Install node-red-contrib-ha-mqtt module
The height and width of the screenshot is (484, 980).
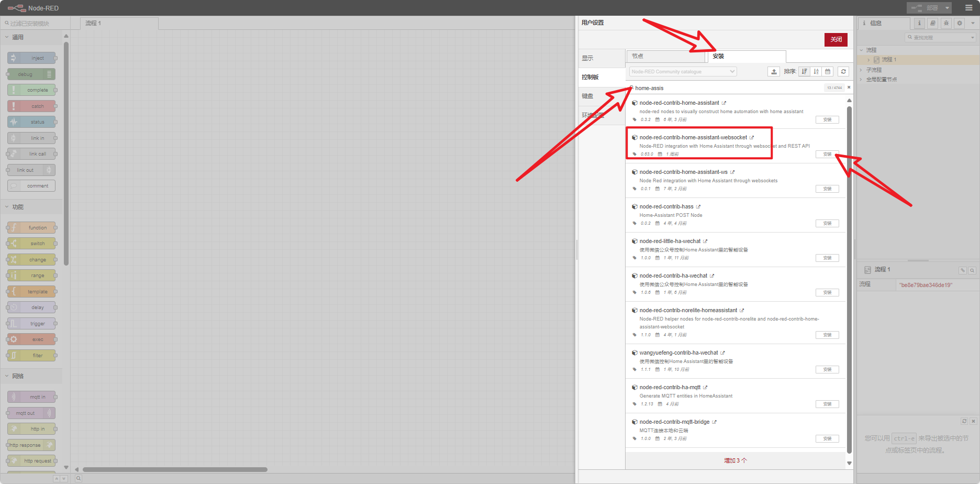pyautogui.click(x=827, y=404)
